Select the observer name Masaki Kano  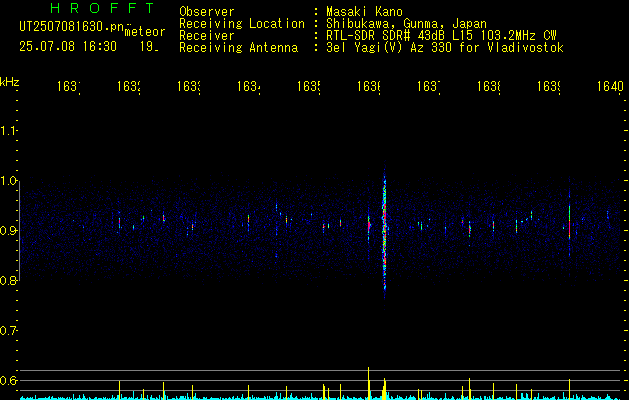[364, 11]
